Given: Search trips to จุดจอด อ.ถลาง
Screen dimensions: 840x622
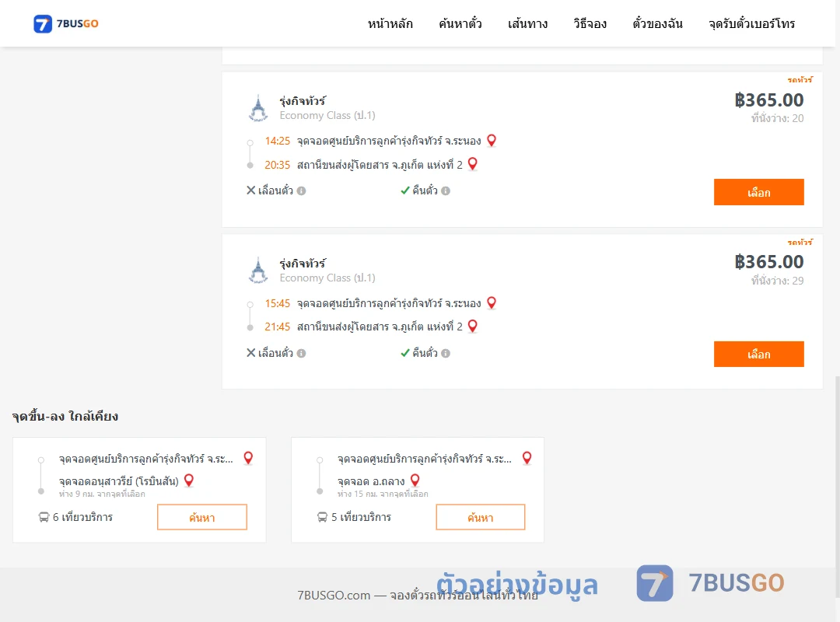Looking at the screenshot, I should click(x=481, y=517).
